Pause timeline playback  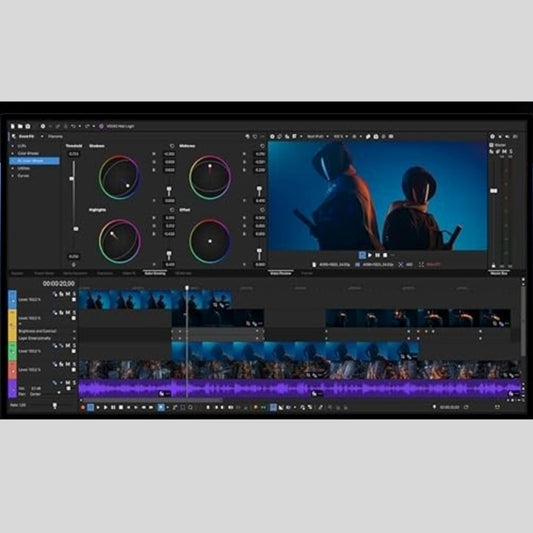(113, 407)
